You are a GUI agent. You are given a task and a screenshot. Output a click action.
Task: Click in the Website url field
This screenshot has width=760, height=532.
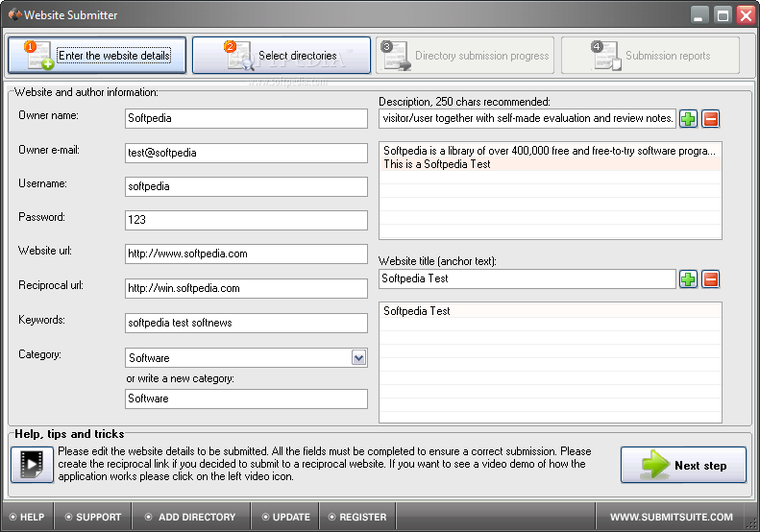click(246, 254)
